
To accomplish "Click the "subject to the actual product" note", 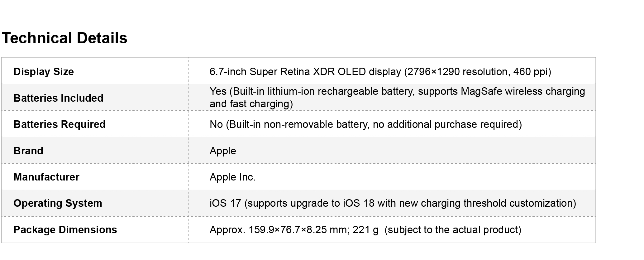I will tap(453, 230).
